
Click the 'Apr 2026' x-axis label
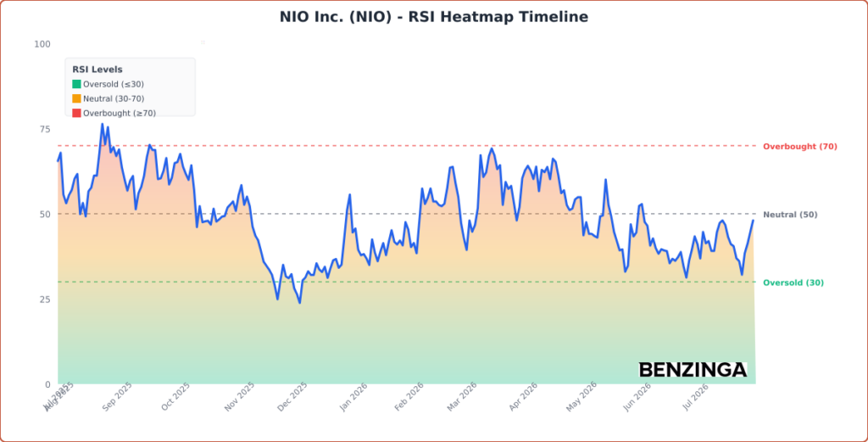click(x=524, y=396)
